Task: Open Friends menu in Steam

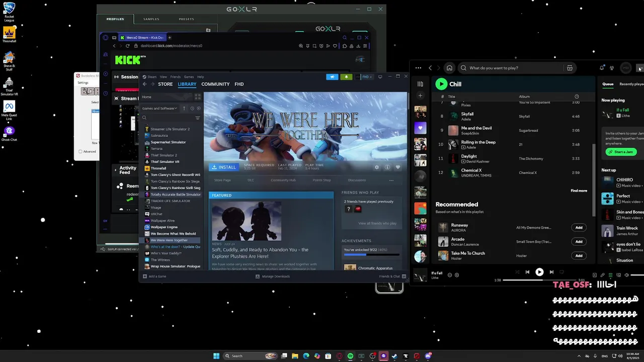Action: [175, 77]
